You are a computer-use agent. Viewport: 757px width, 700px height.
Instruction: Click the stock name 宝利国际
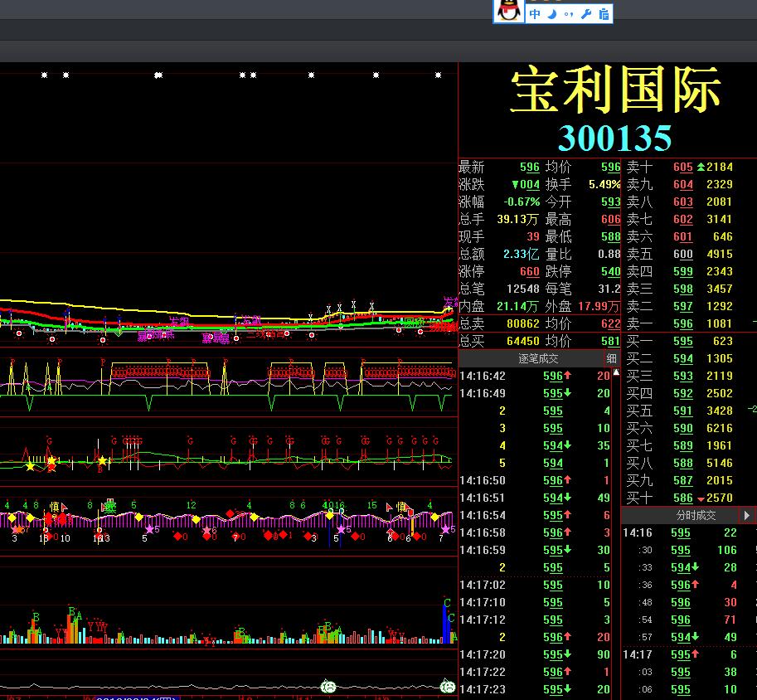tap(615, 90)
